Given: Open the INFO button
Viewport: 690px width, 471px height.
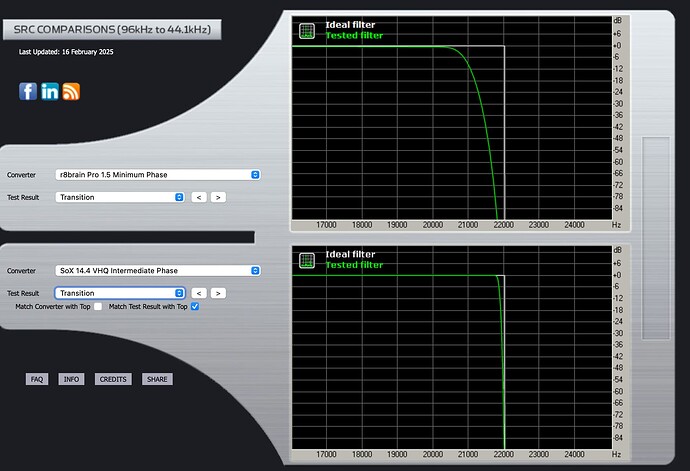Looking at the screenshot, I should pos(71,379).
